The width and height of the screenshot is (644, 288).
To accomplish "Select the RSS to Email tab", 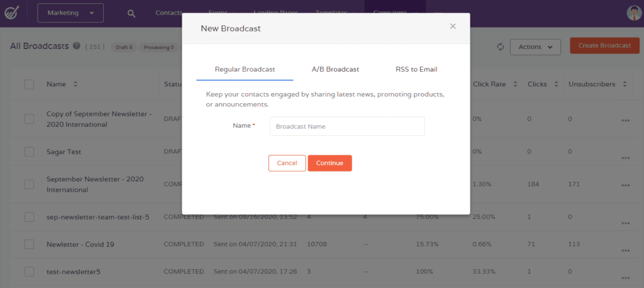I will (416, 69).
